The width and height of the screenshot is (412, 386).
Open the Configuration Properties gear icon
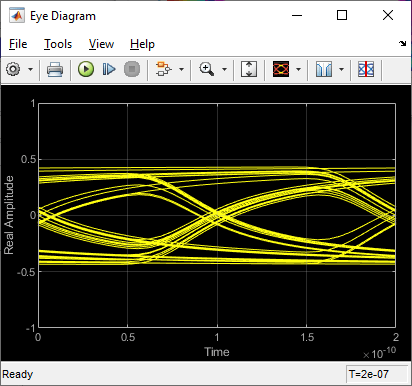pyautogui.click(x=13, y=69)
